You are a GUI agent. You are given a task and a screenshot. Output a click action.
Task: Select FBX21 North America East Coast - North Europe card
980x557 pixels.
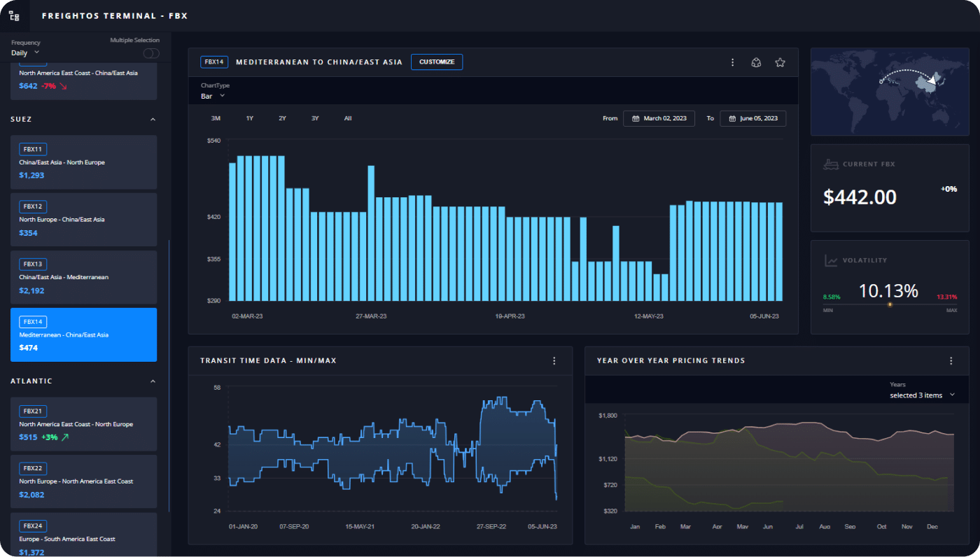[83, 424]
